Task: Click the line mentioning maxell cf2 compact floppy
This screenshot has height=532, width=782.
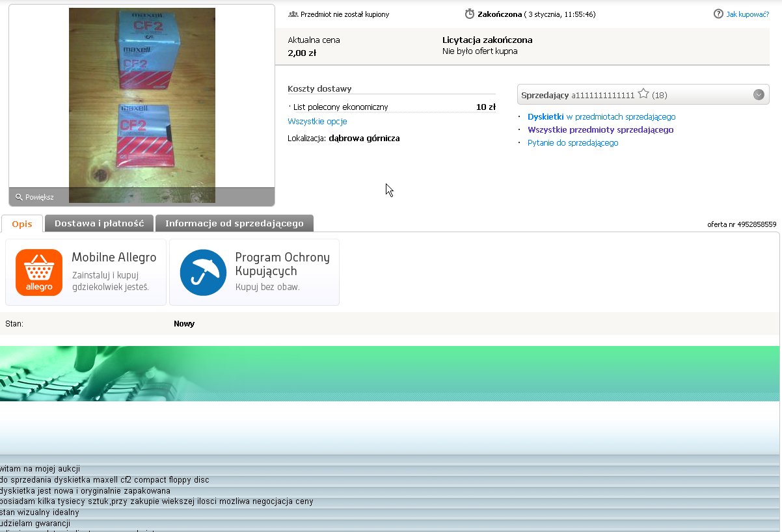Action: pyautogui.click(x=105, y=480)
